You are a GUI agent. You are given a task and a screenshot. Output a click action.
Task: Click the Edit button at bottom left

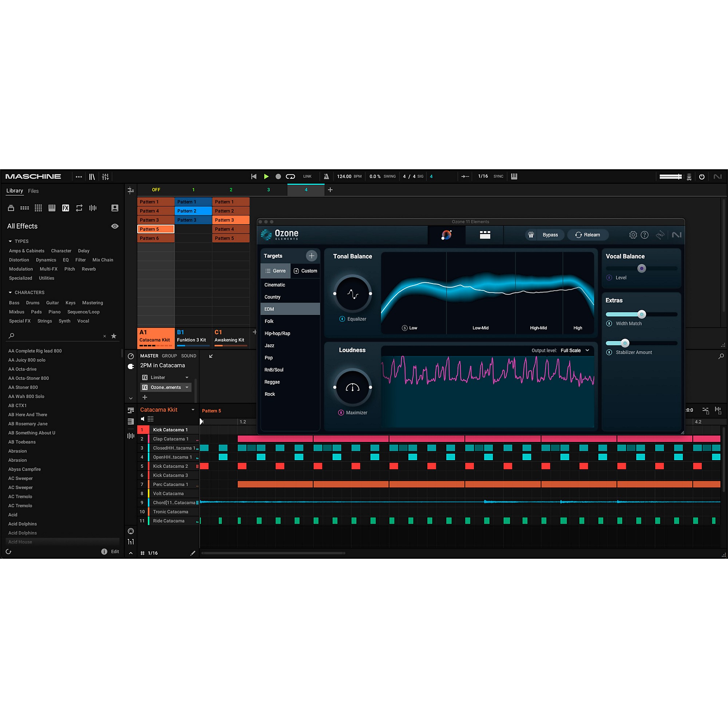[x=115, y=551]
